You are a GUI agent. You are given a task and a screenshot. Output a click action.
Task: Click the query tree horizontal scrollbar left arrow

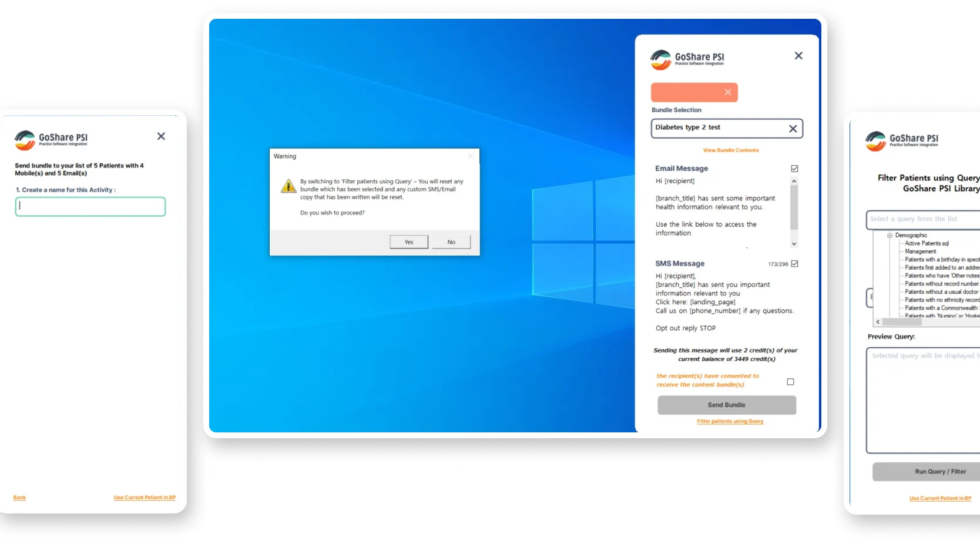[878, 322]
